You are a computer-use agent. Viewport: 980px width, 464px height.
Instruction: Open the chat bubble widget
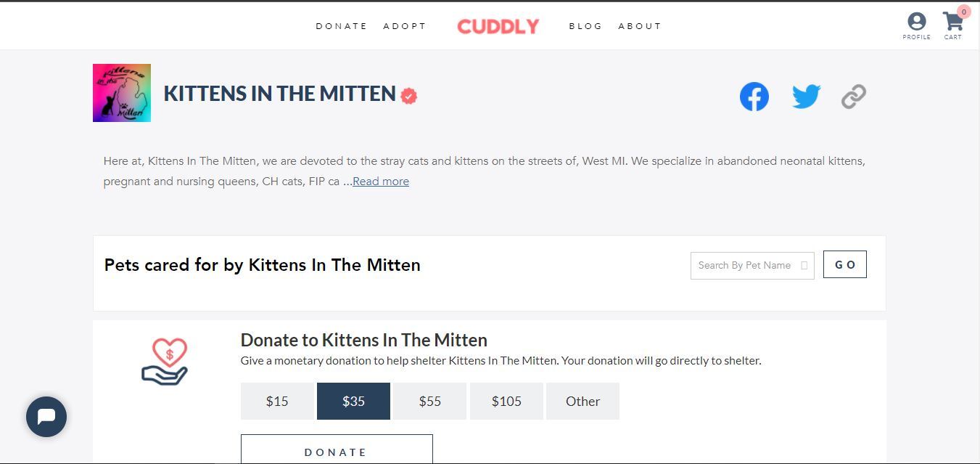coord(46,417)
